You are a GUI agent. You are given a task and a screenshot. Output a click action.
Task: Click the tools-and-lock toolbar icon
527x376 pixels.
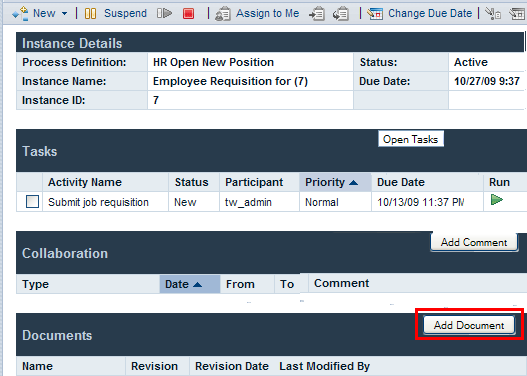coord(493,14)
